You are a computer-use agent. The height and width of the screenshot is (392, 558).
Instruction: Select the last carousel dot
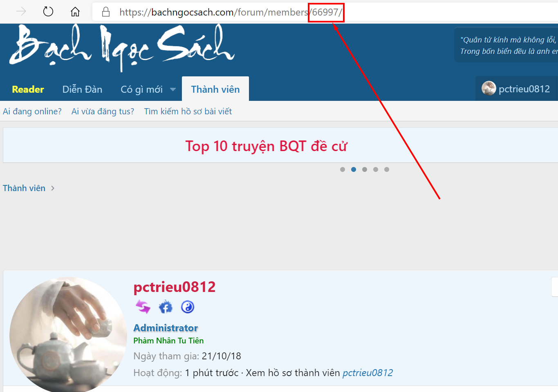tap(387, 169)
